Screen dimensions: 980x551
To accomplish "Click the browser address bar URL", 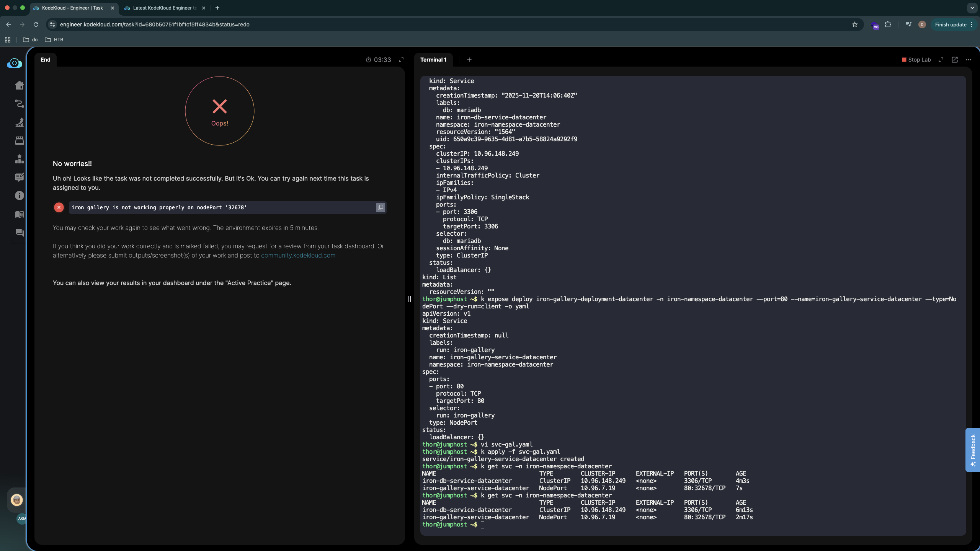I will pyautogui.click(x=155, y=24).
